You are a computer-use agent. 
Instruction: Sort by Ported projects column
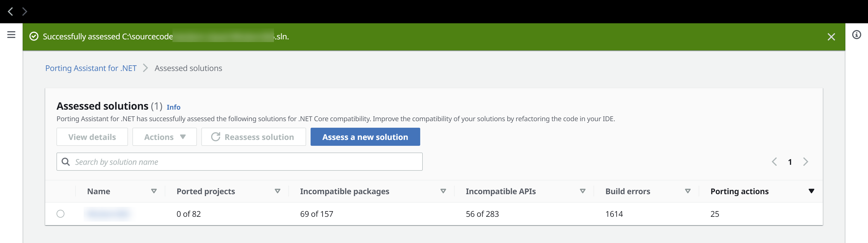277,191
